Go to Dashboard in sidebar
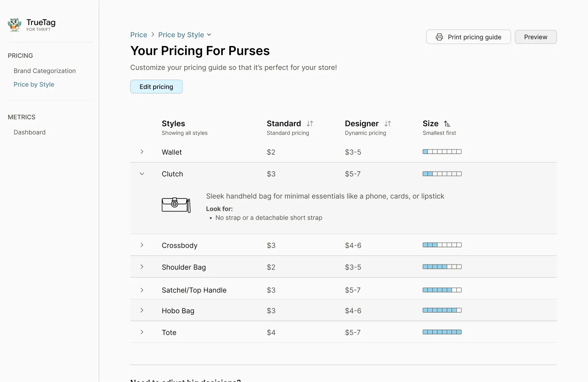The width and height of the screenshot is (588, 382). pos(30,132)
